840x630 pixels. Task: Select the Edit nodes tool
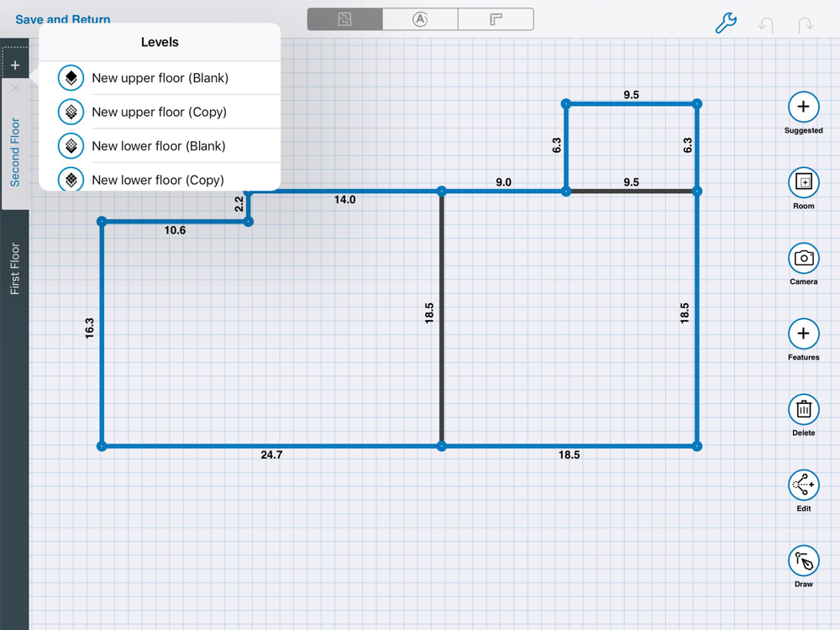click(x=803, y=485)
